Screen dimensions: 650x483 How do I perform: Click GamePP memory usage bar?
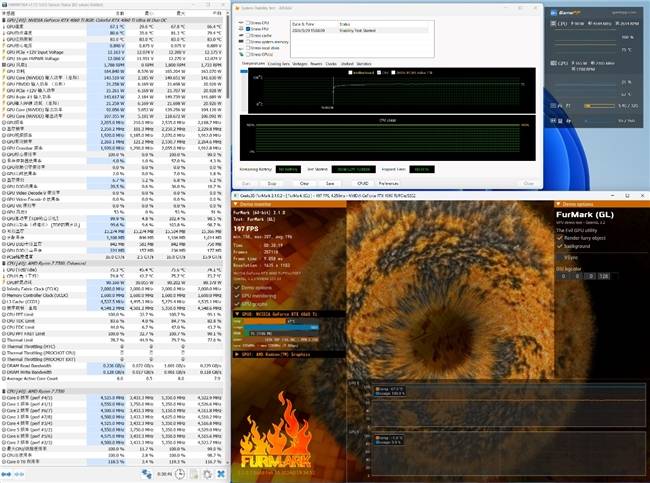pos(599,106)
